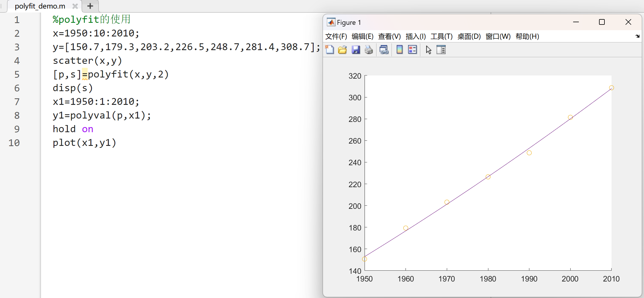The image size is (644, 298).
Task: Click the y-axis tick label 140
Action: (355, 271)
